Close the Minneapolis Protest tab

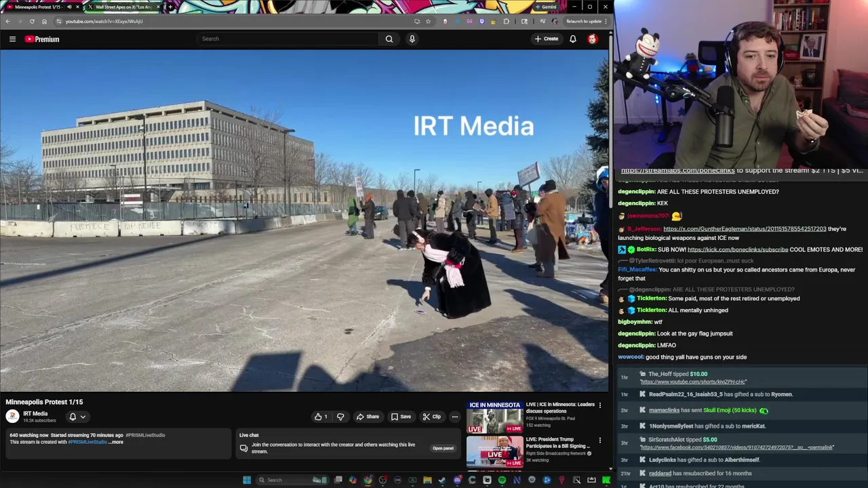pyautogui.click(x=77, y=7)
